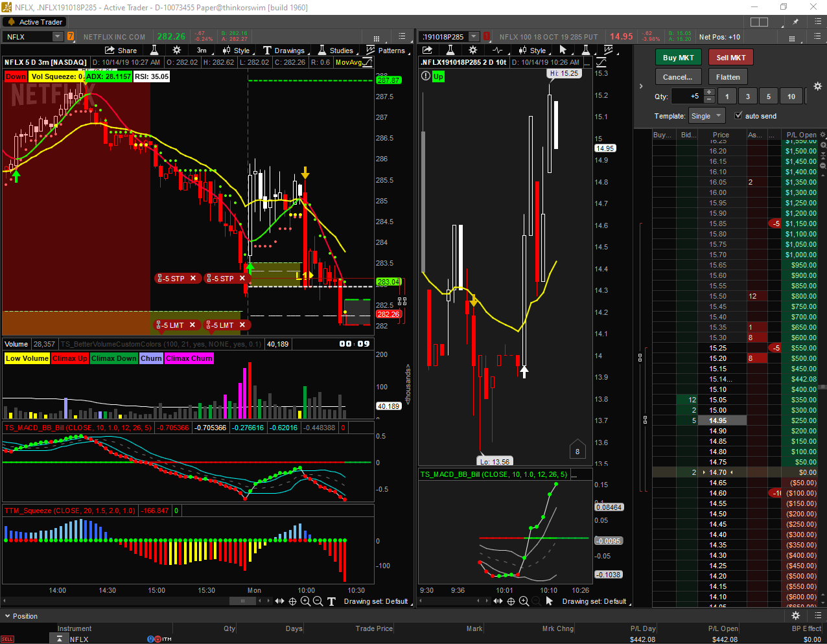Set quantity preset to 3
The width and height of the screenshot is (827, 644).
tap(748, 97)
